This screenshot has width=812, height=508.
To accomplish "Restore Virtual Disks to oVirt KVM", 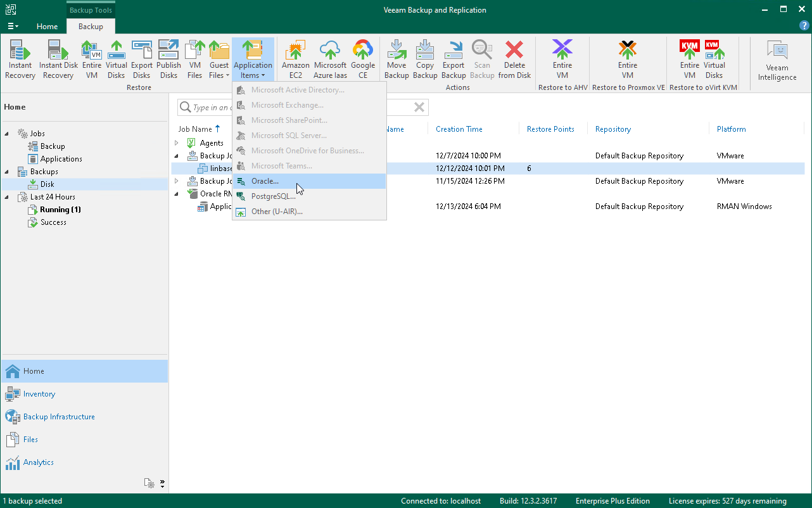I will tap(714, 60).
